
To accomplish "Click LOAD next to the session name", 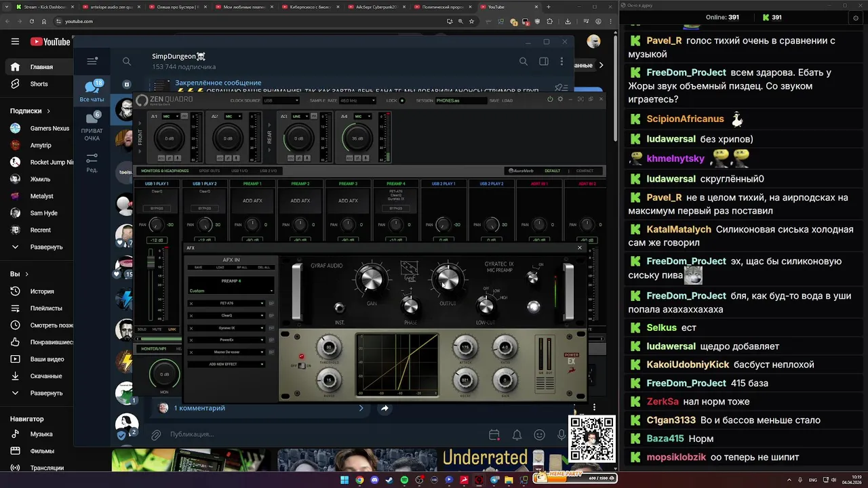I will 507,100.
